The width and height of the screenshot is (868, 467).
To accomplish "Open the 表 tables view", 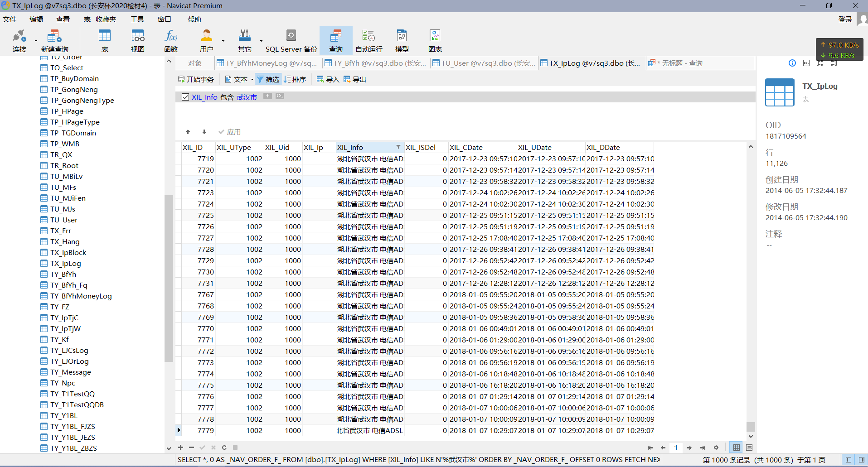I will point(105,40).
